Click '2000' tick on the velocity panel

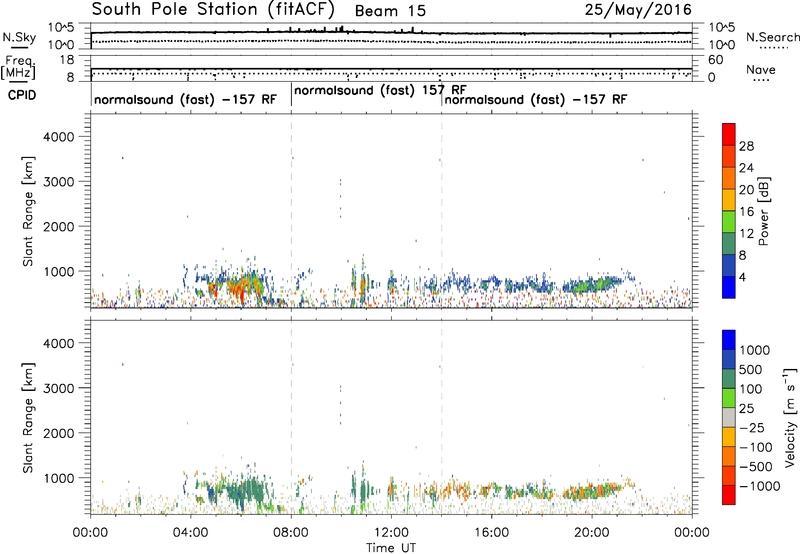[x=58, y=433]
